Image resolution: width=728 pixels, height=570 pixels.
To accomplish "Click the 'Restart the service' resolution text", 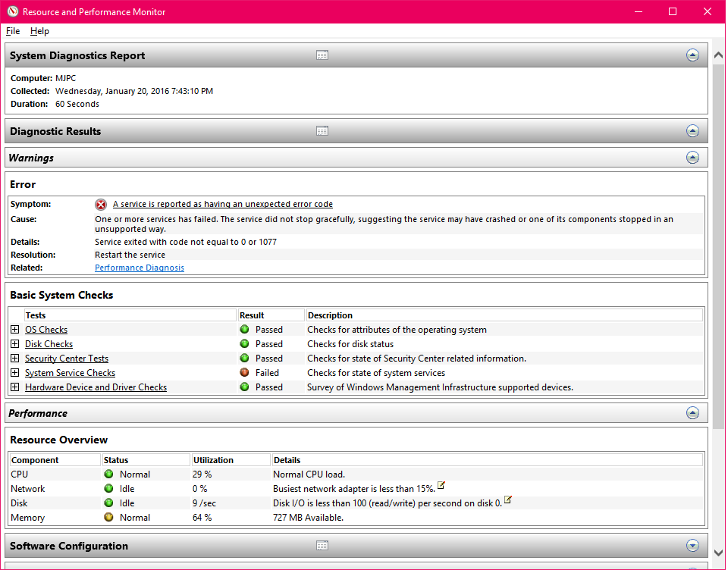I will coord(130,255).
